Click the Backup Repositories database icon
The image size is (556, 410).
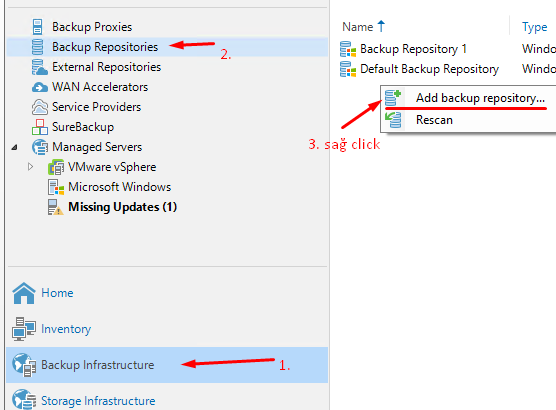tap(37, 47)
